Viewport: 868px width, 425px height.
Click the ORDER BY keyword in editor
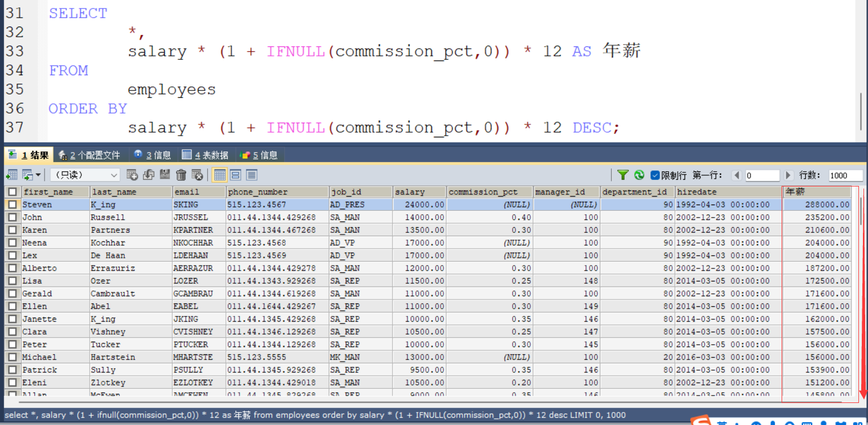[x=88, y=109]
